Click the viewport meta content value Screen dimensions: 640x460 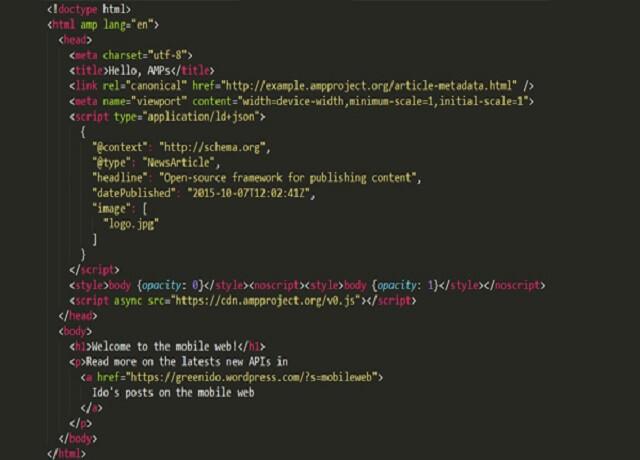tap(383, 101)
